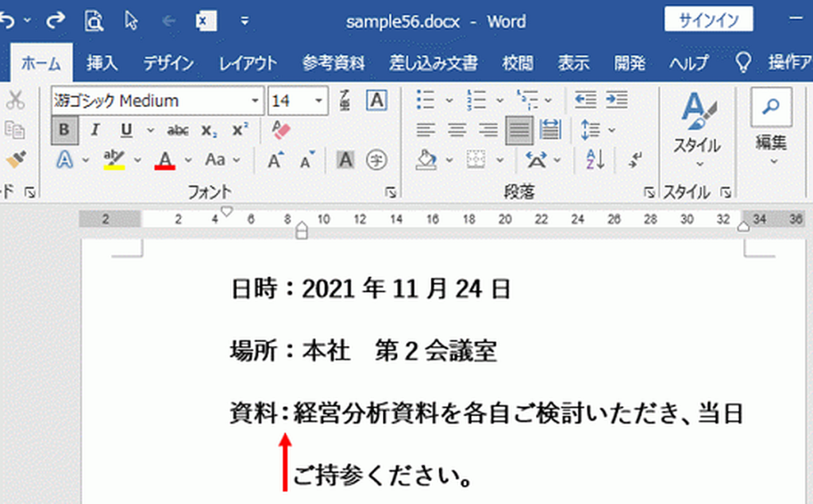This screenshot has width=813, height=504.
Task: Toggle subscript formatting
Action: [x=209, y=130]
